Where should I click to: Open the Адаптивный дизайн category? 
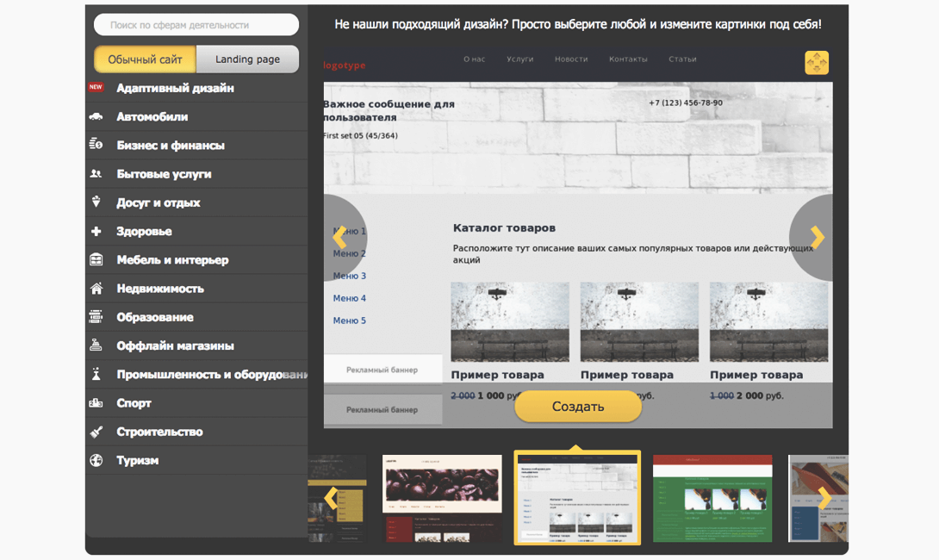[x=196, y=88]
